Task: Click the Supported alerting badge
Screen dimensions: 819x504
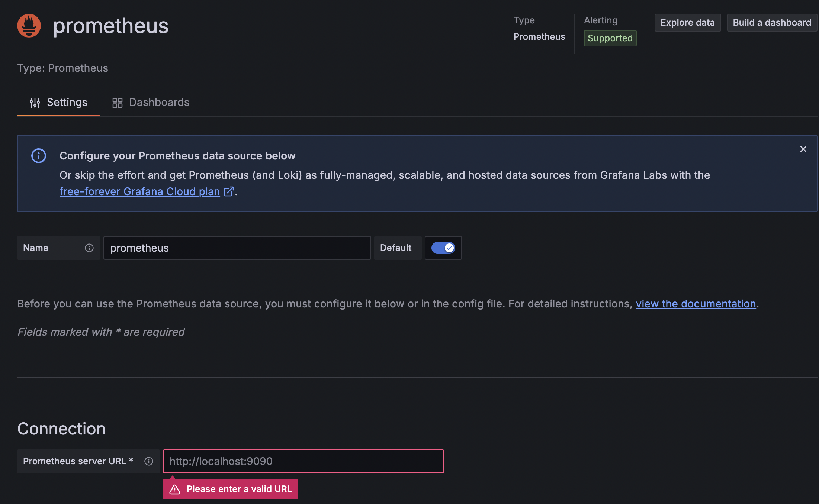Action: click(x=610, y=38)
